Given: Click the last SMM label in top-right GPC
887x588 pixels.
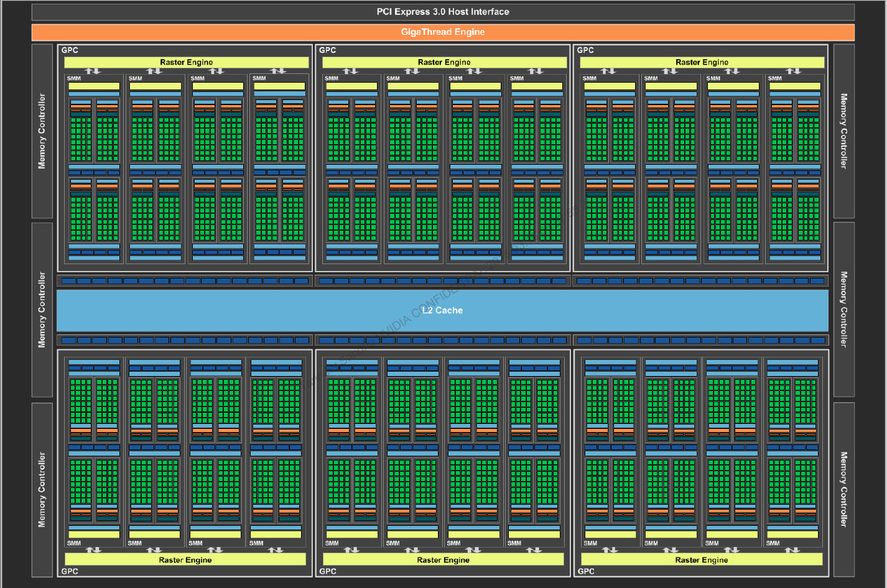Looking at the screenshot, I should click(x=775, y=78).
